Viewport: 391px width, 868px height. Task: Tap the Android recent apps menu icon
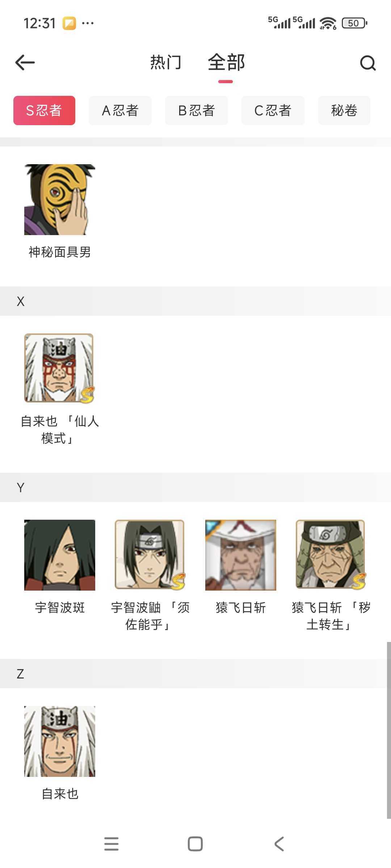[x=111, y=844]
